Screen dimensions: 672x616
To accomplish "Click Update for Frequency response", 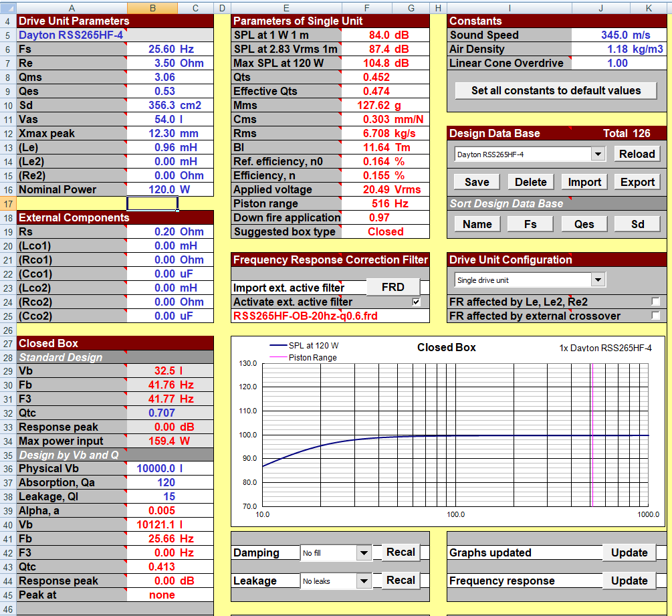I will [629, 581].
